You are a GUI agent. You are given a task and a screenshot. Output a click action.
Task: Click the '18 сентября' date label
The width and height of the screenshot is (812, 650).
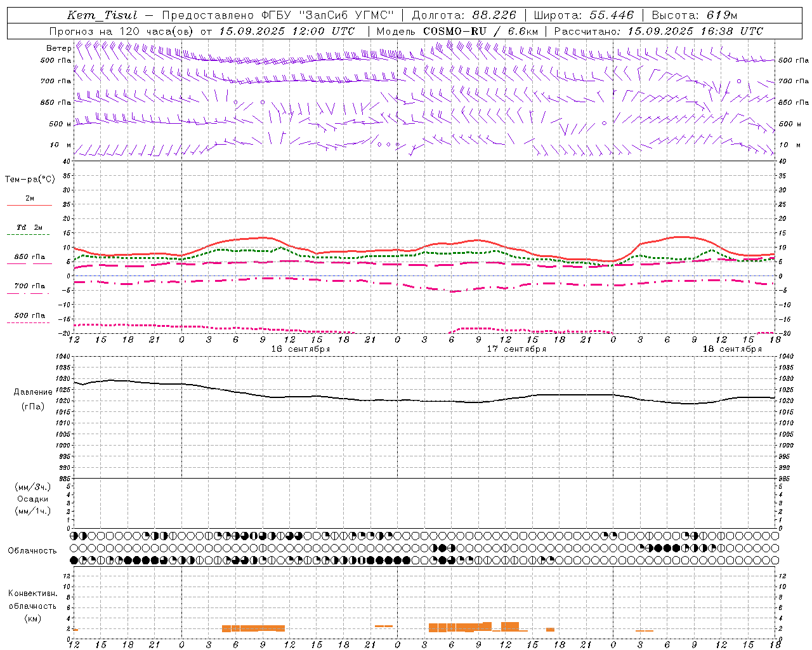tap(732, 349)
